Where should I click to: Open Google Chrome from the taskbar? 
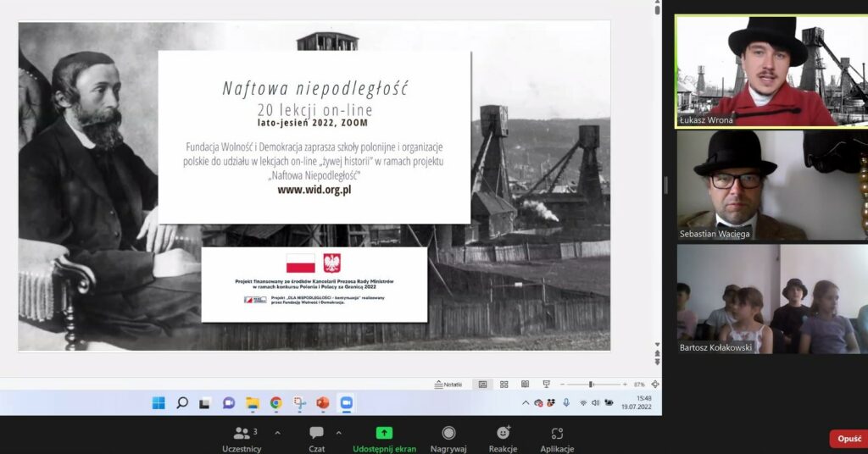click(x=275, y=402)
